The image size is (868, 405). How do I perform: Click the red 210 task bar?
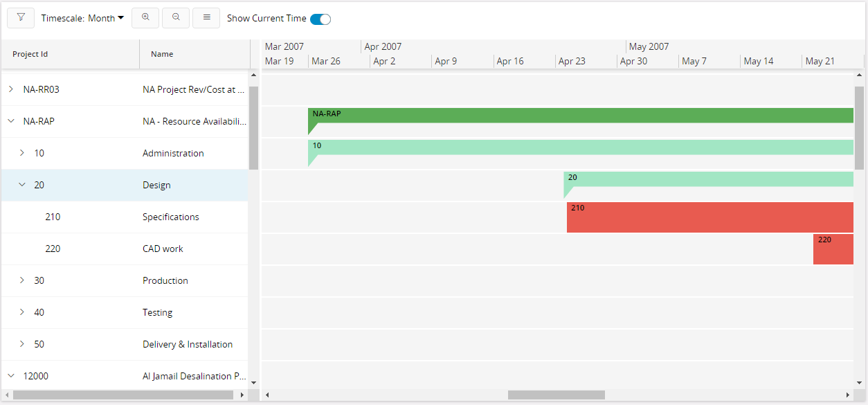(x=709, y=217)
